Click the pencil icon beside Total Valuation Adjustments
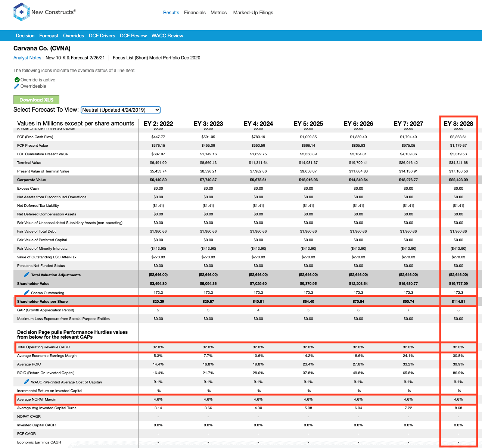482x448 pixels. coord(27,274)
